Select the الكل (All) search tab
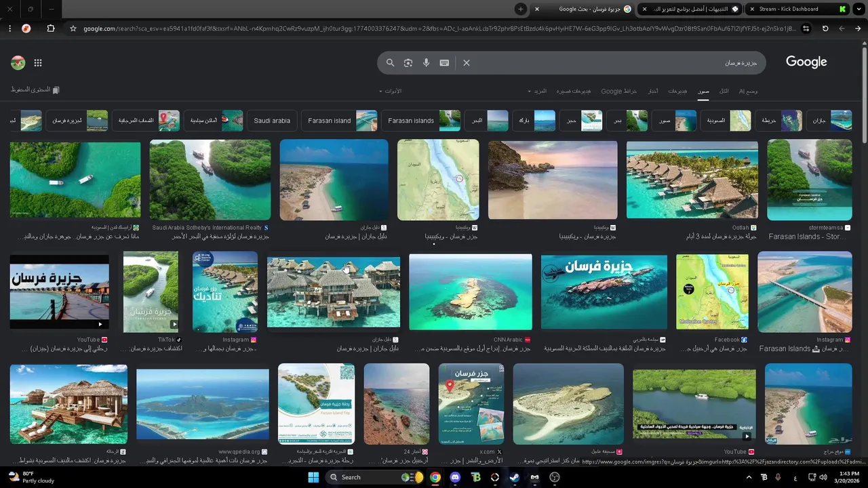Screen dimensions: 868x488 click(x=724, y=91)
